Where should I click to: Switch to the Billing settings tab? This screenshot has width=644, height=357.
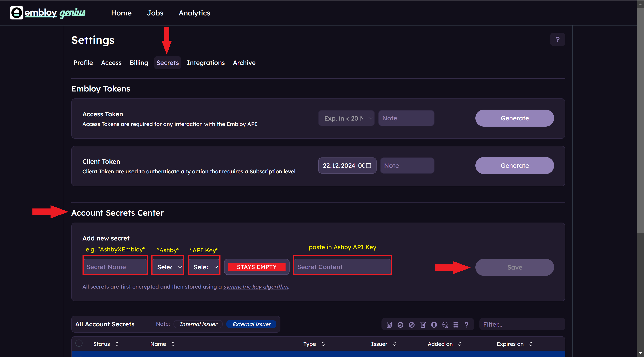coord(139,62)
